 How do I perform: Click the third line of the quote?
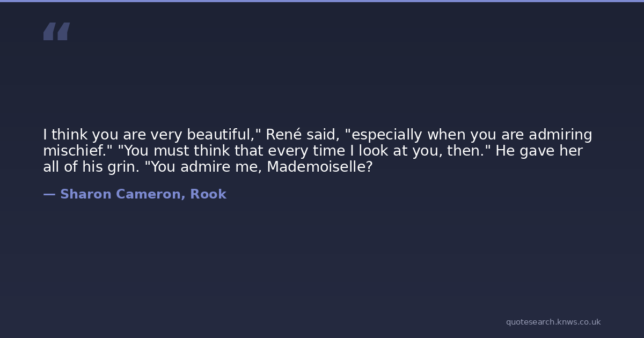207,167
